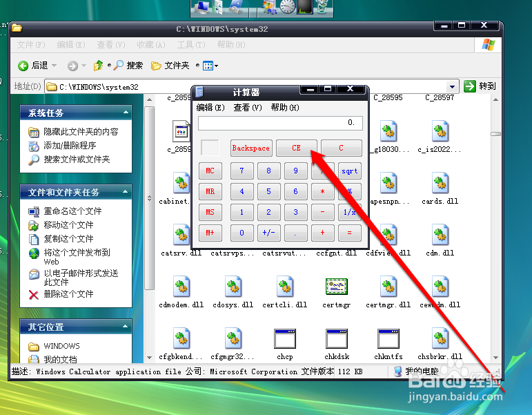This screenshot has height=415, width=532.
Task: Click 隐藏此文件夹的内容 link
Action: pos(81,132)
